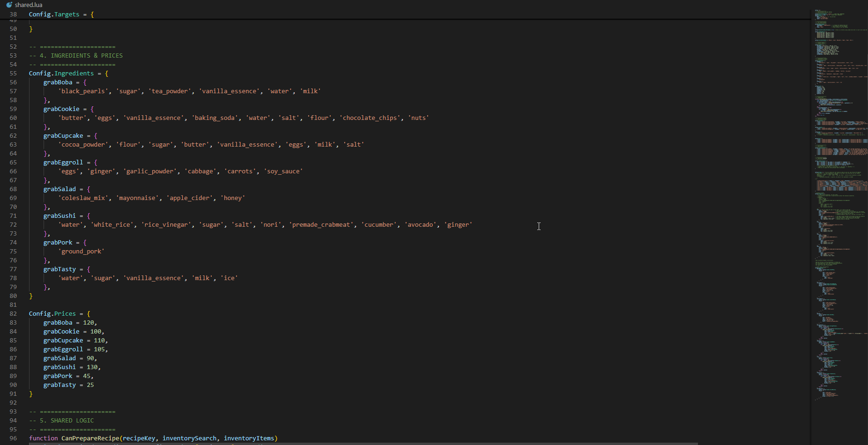Click the 'black_pearls' string on line 57
The height and width of the screenshot is (445, 868).
83,91
